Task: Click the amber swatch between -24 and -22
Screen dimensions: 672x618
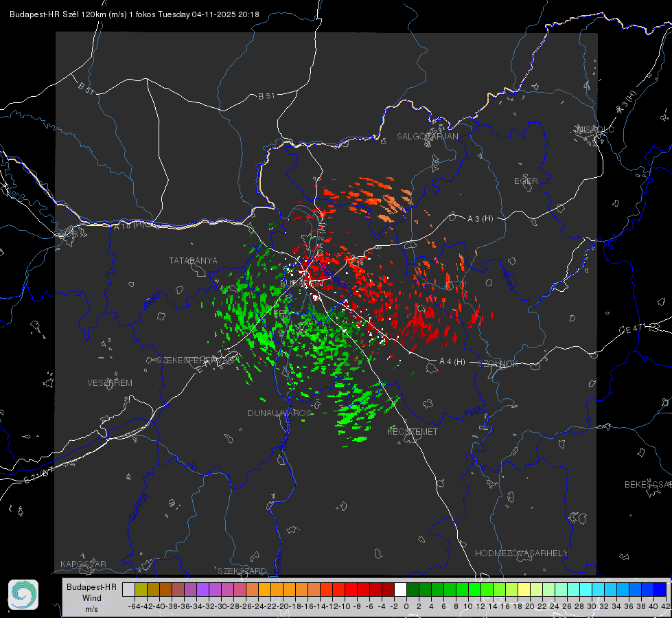Action: coord(264,589)
